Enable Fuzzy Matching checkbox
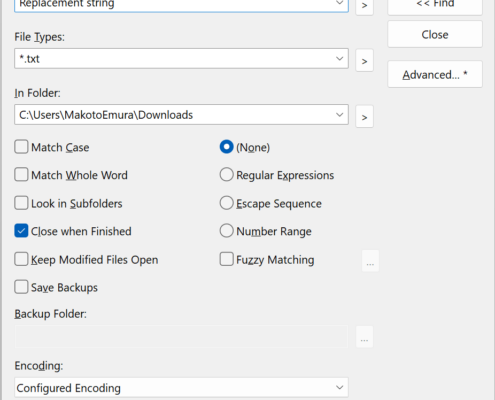This screenshot has width=495, height=400. [226, 259]
